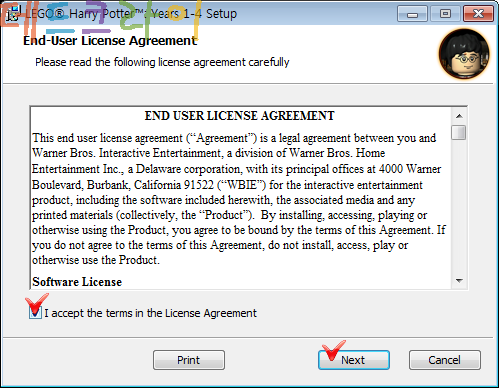Click the installer icon in title bar

14,14
